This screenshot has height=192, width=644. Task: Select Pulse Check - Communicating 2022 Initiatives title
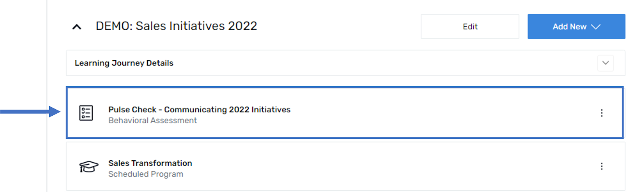[199, 110]
